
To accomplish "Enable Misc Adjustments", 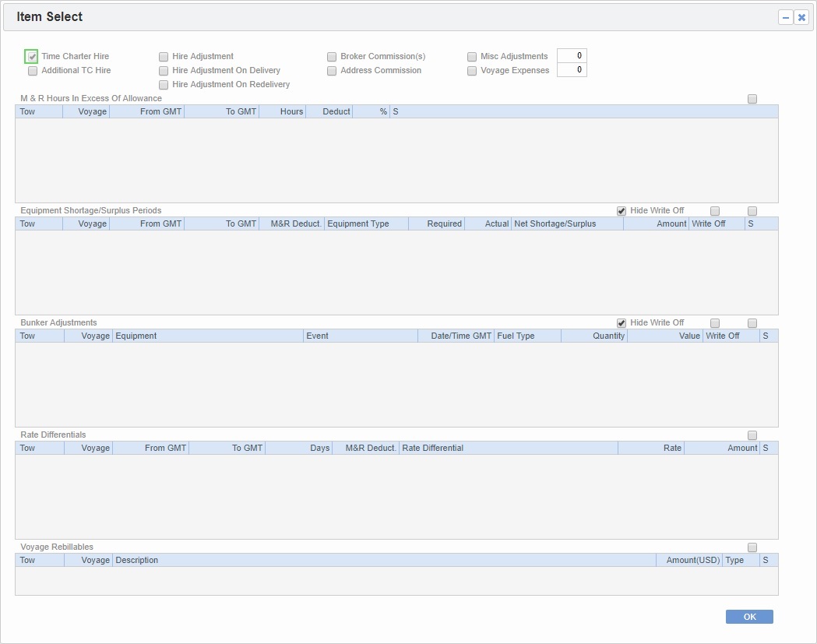I will pos(472,56).
